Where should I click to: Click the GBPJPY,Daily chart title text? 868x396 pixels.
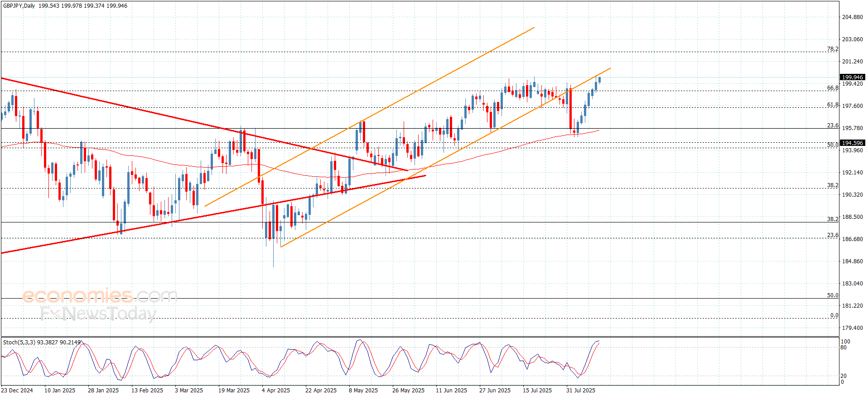click(x=19, y=6)
